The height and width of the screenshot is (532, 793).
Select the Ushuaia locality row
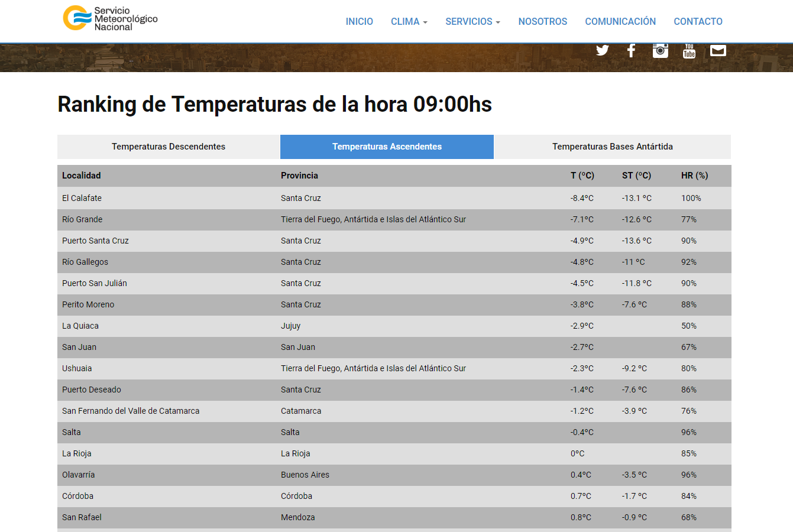(x=77, y=368)
